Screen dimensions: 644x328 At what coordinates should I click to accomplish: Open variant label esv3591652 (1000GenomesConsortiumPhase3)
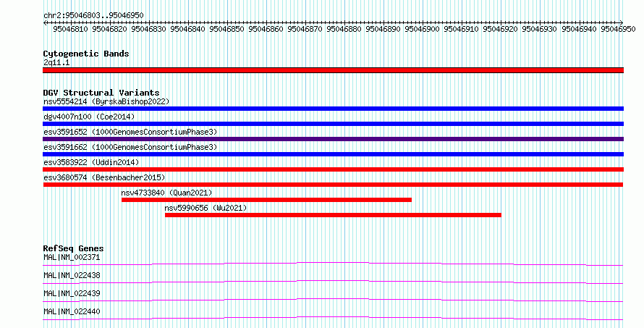(130, 132)
